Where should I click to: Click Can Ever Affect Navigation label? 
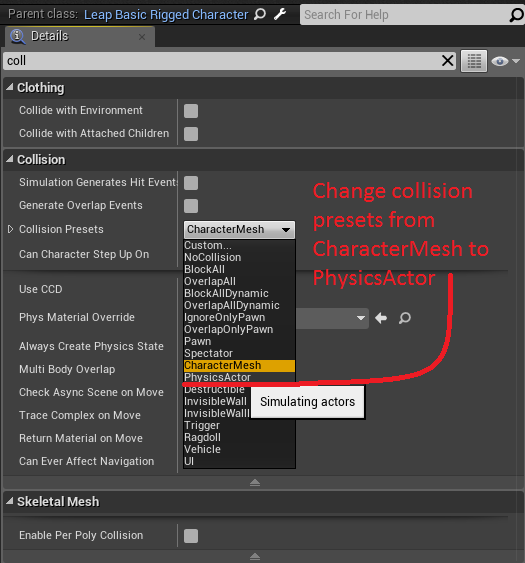coord(87,461)
